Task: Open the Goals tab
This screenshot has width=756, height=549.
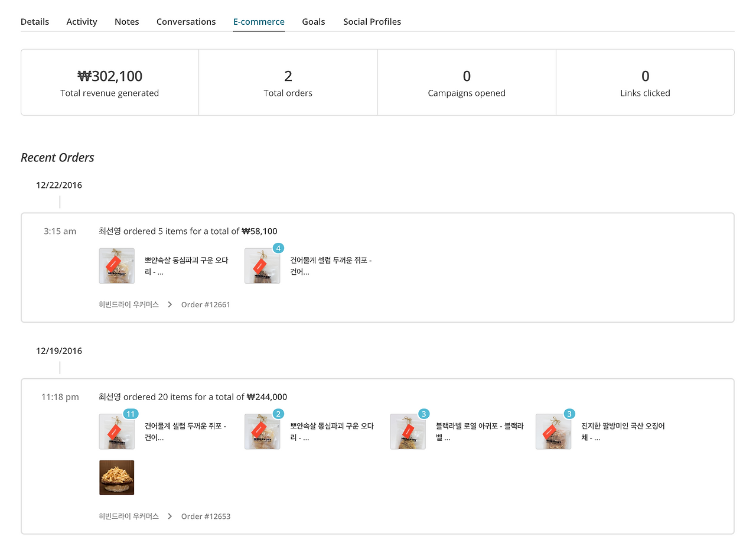Action: [x=314, y=22]
